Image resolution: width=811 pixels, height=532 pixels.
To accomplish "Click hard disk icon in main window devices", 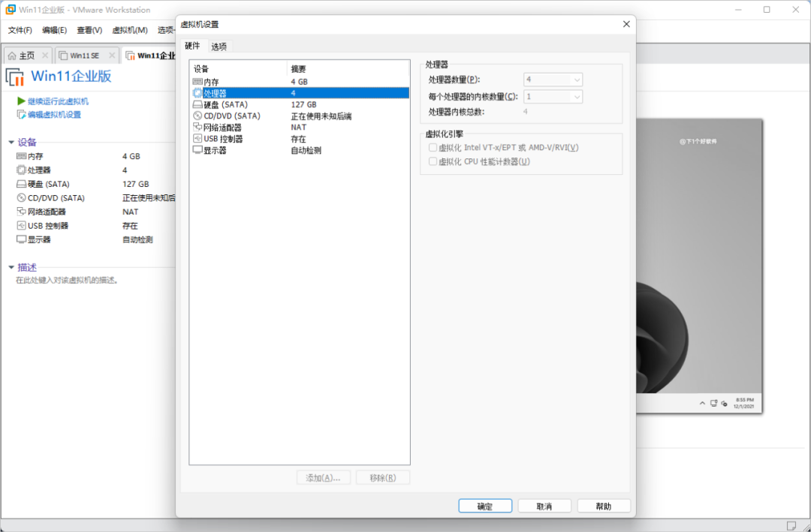I will click(x=21, y=184).
